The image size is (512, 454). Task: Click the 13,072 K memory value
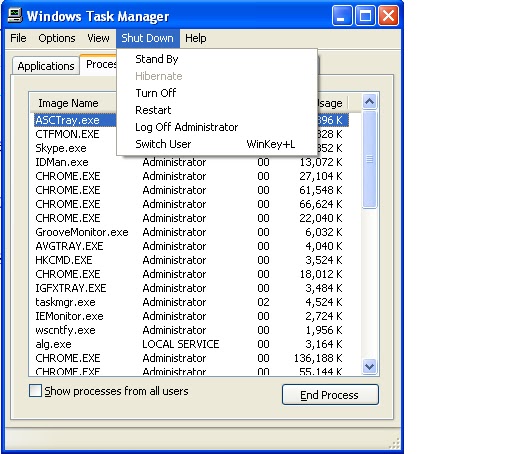[321, 162]
